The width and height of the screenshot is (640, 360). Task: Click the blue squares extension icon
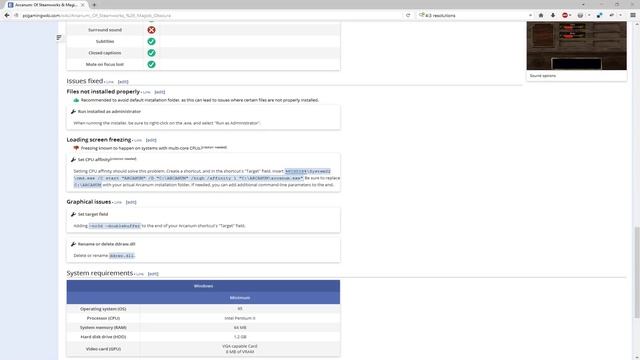coord(599,15)
